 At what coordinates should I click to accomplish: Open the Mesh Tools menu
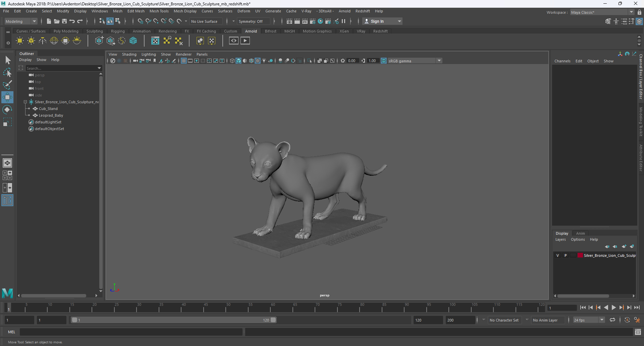159,11
